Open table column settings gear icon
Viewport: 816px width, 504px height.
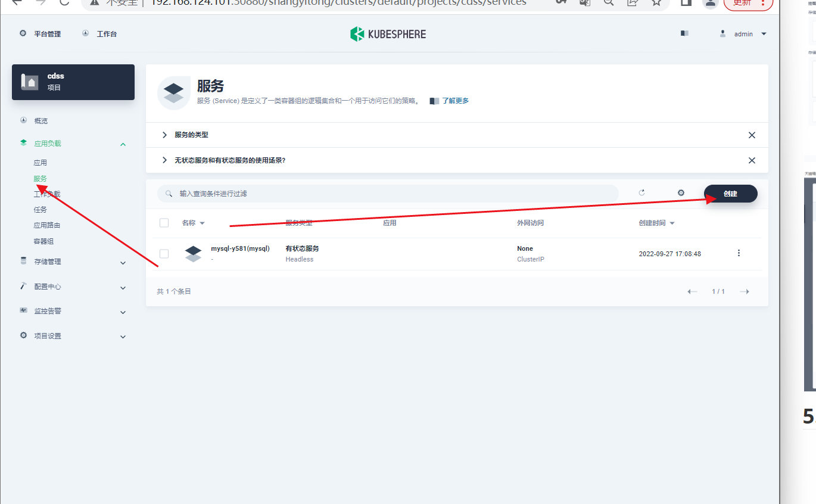tap(681, 193)
